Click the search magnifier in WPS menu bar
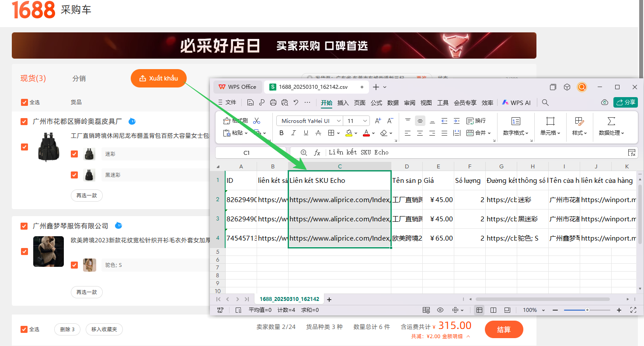644x346 pixels. click(x=545, y=102)
